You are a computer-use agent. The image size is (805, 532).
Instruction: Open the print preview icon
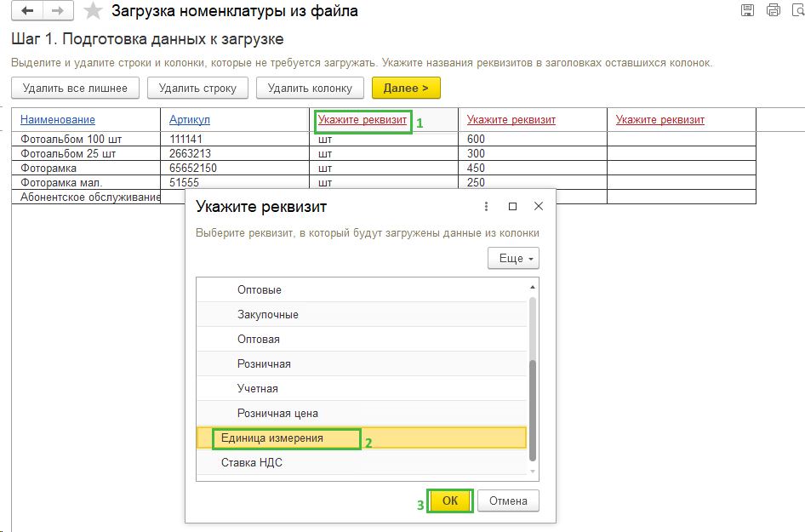click(x=799, y=9)
